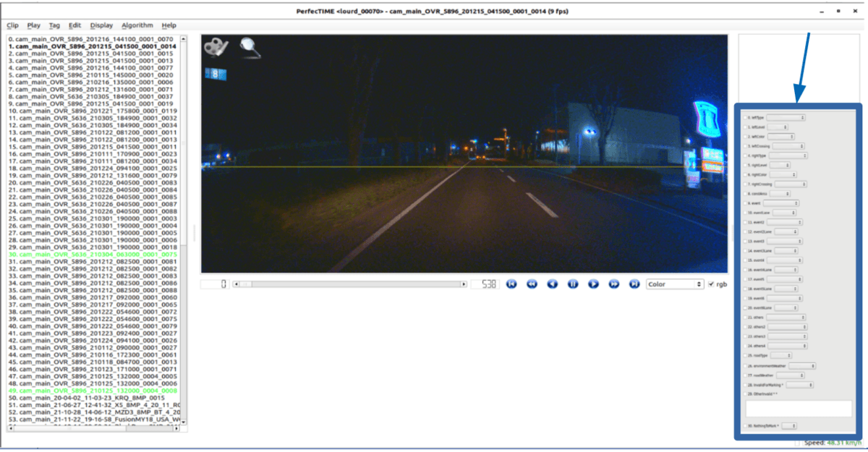Click the clip list vertical scrollbar

pyautogui.click(x=183, y=231)
